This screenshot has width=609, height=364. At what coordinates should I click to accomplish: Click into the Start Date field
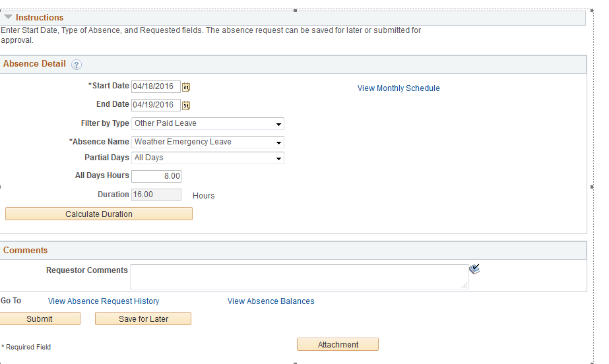156,86
